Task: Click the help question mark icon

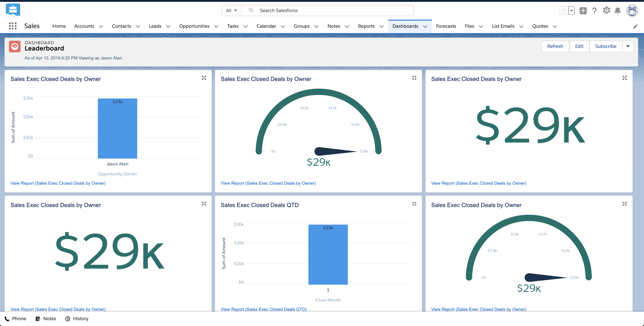Action: (595, 10)
